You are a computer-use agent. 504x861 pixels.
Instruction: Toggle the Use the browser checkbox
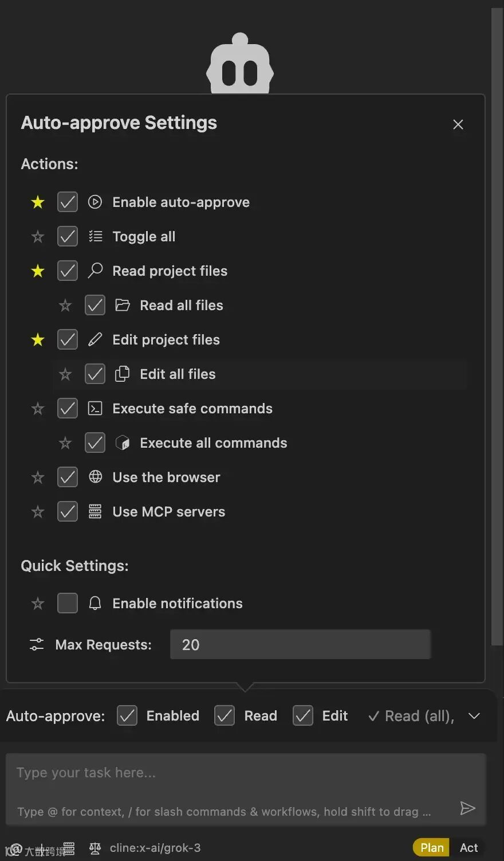click(x=68, y=478)
